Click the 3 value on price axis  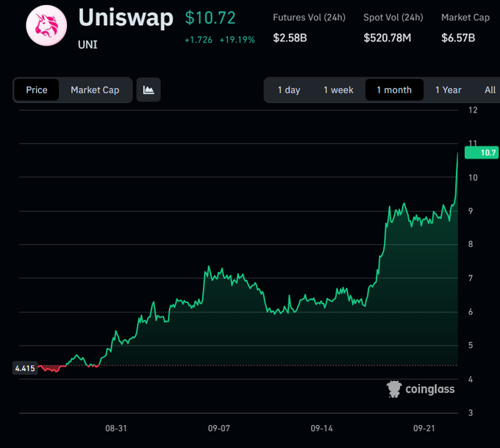coord(471,413)
